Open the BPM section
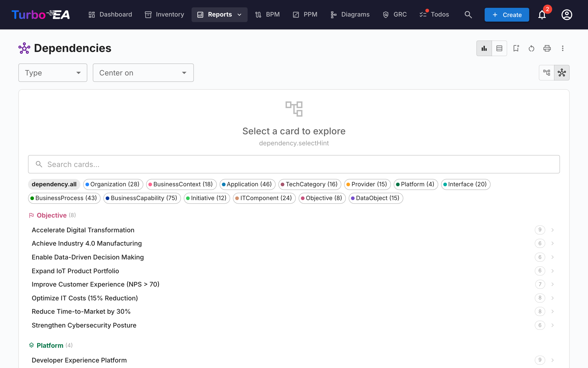Screen dimensions: 588x368 tap(268, 14)
